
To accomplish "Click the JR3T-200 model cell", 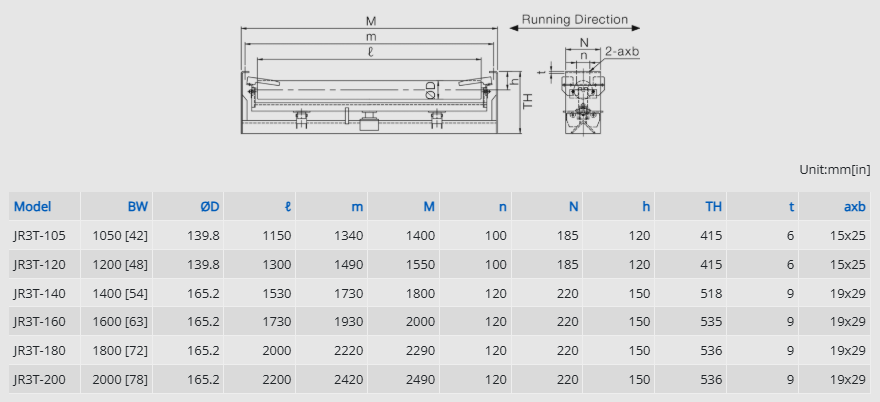I will pos(39,380).
